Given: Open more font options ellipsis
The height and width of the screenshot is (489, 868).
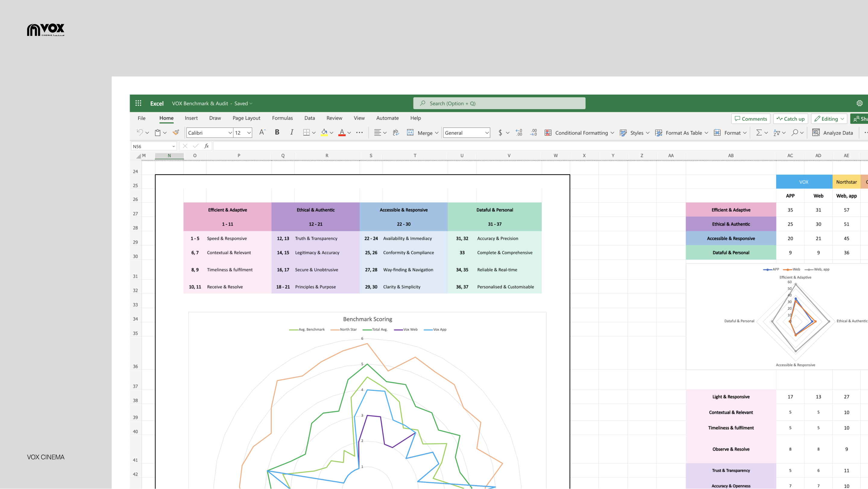Looking at the screenshot, I should click(x=360, y=132).
